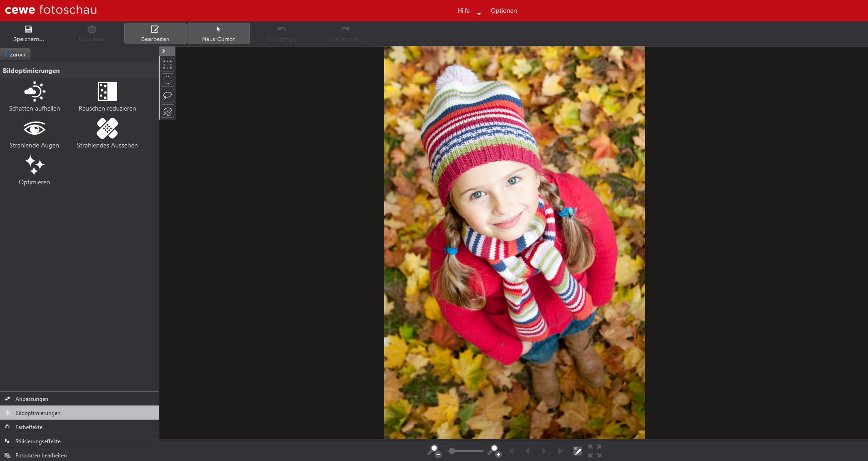Select the elliptical selection tool

[x=168, y=81]
